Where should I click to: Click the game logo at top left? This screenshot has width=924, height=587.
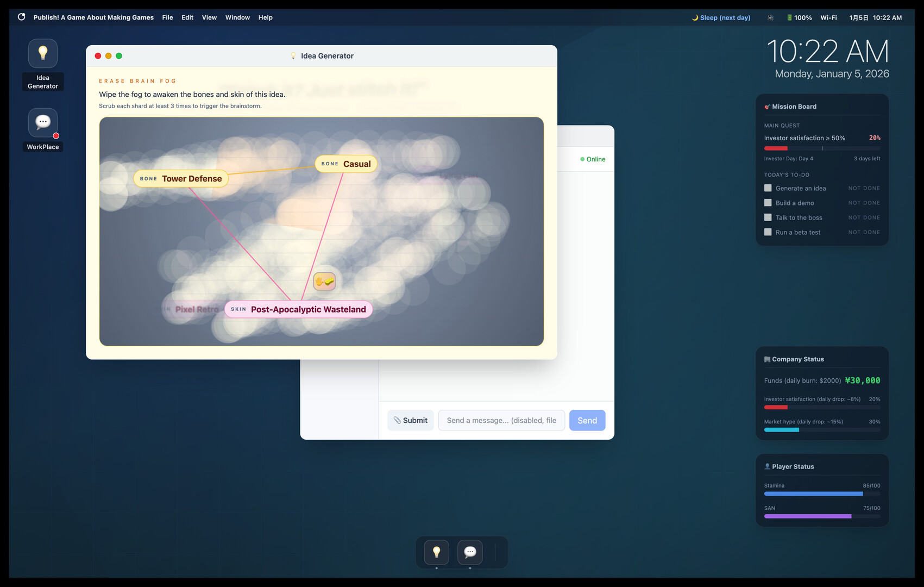point(21,17)
